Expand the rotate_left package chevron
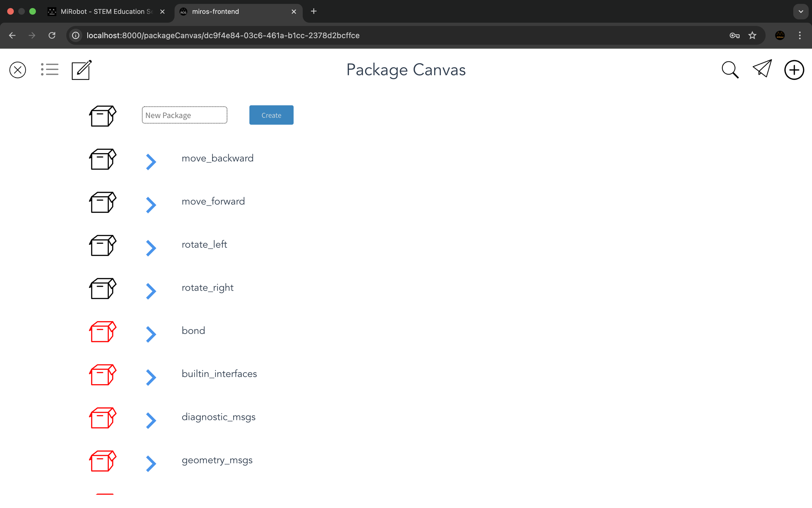This screenshot has height=508, width=812. coord(151,248)
